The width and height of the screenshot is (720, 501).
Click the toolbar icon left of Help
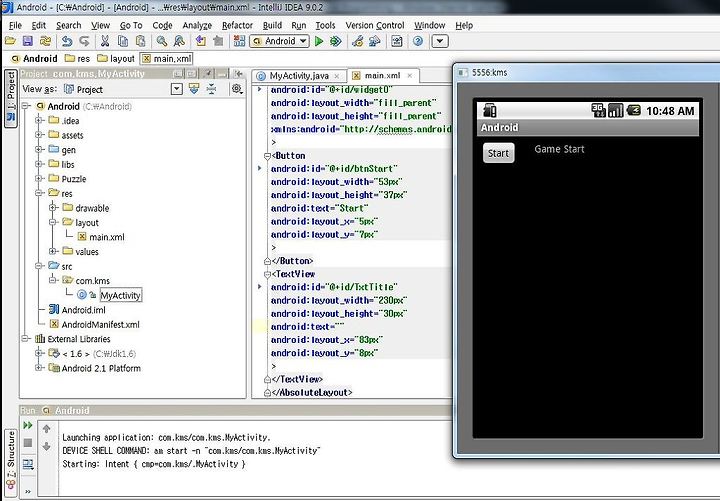click(396, 41)
